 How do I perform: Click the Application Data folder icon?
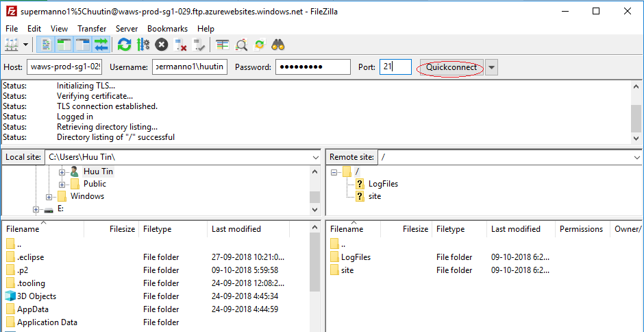point(11,322)
